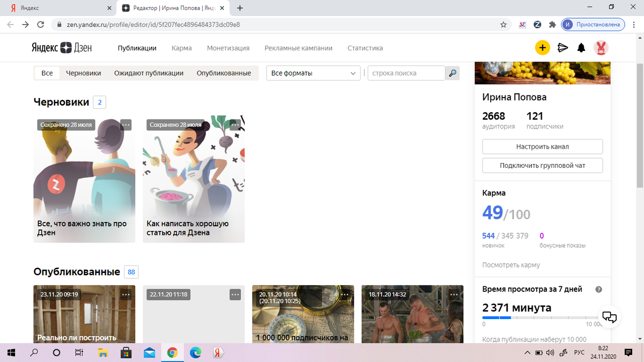
Task: Open messages via paper-plane icon
Action: [562, 48]
